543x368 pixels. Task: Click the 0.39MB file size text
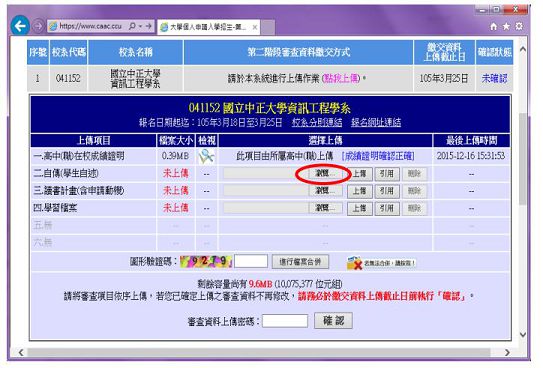pyautogui.click(x=176, y=156)
